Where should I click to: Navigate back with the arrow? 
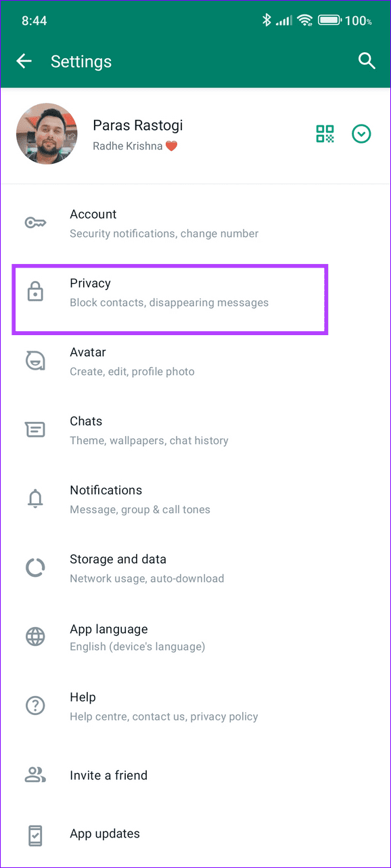pos(24,61)
